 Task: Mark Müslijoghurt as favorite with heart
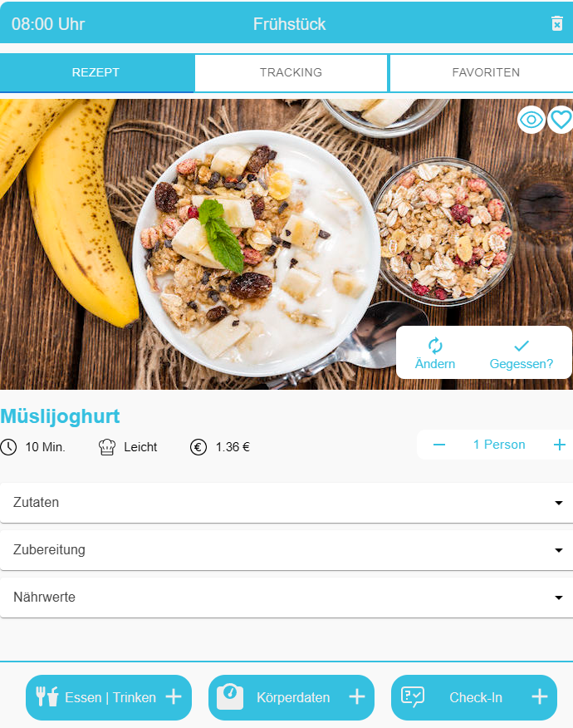561,120
